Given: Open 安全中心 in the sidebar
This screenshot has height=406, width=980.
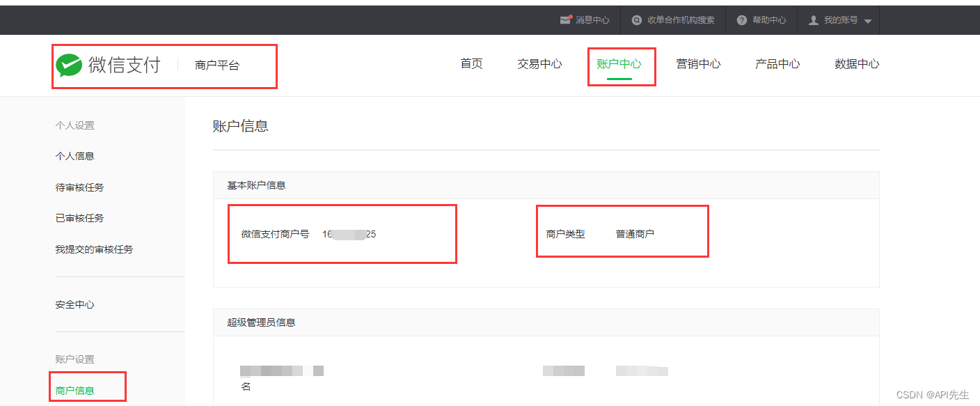Looking at the screenshot, I should click(x=75, y=305).
